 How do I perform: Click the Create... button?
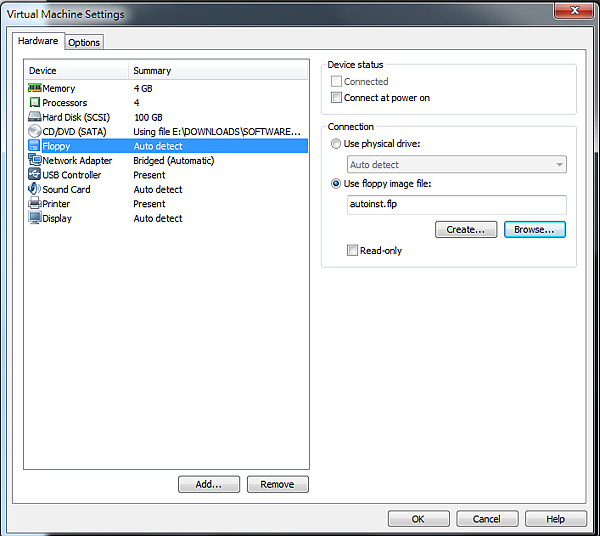point(466,230)
